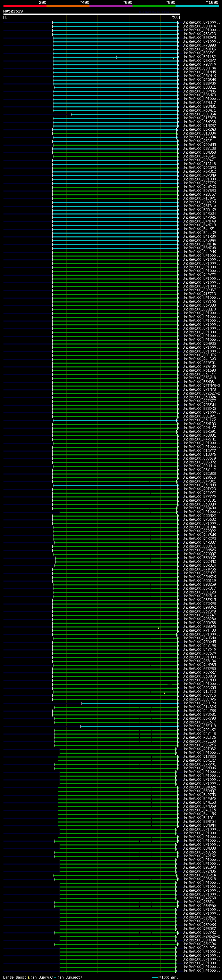
Task: Click the UniRef100_Q92462 label
Action: [x=199, y=730]
